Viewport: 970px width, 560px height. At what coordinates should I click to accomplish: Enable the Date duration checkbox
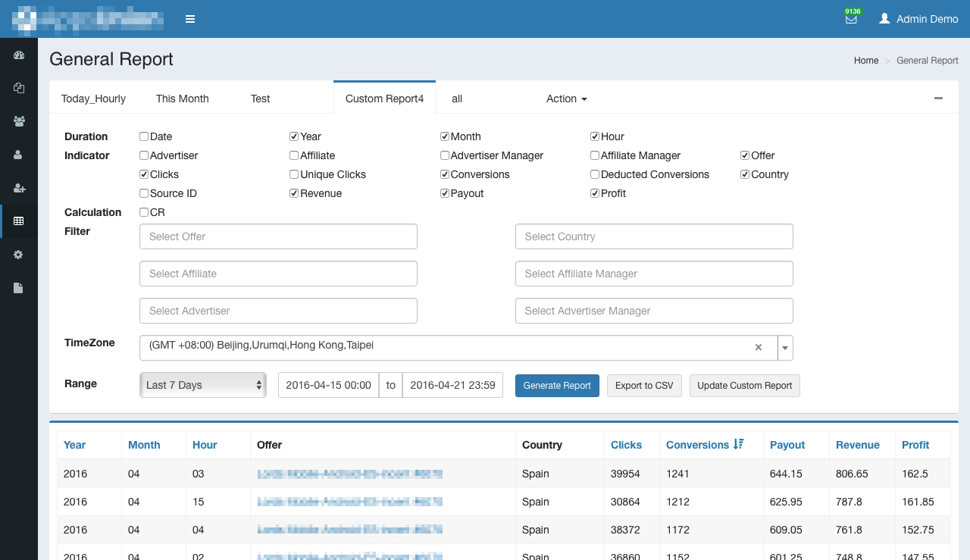point(144,136)
